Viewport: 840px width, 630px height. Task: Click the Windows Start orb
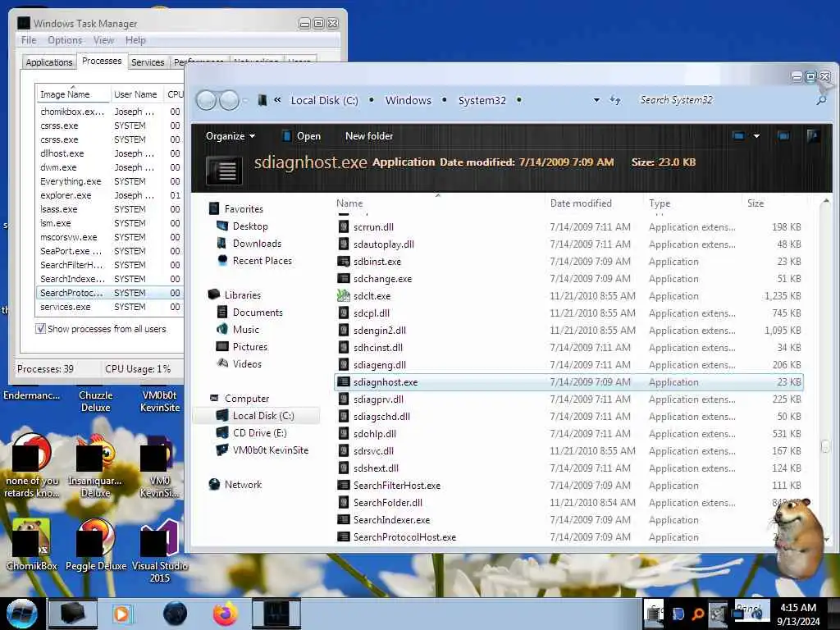click(x=22, y=614)
